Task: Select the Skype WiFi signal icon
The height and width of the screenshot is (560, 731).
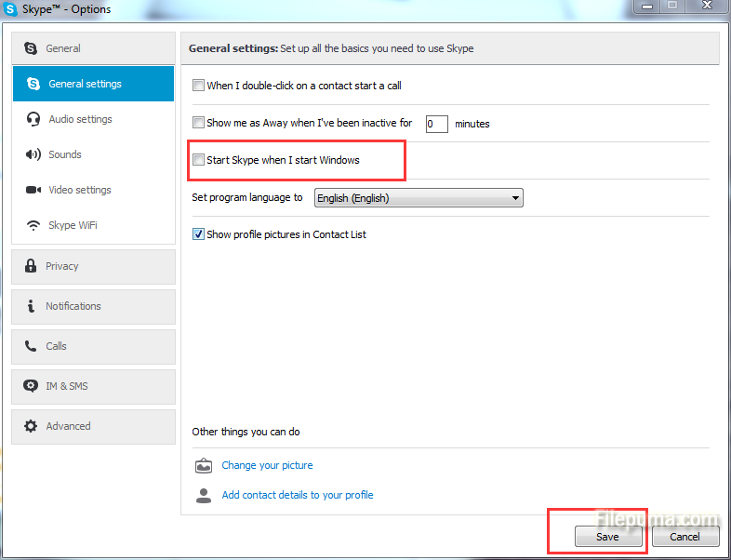Action: click(33, 225)
